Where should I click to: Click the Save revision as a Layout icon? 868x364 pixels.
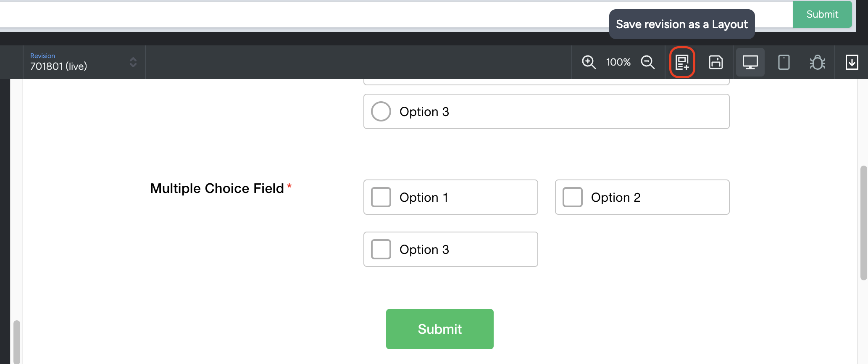pyautogui.click(x=682, y=62)
